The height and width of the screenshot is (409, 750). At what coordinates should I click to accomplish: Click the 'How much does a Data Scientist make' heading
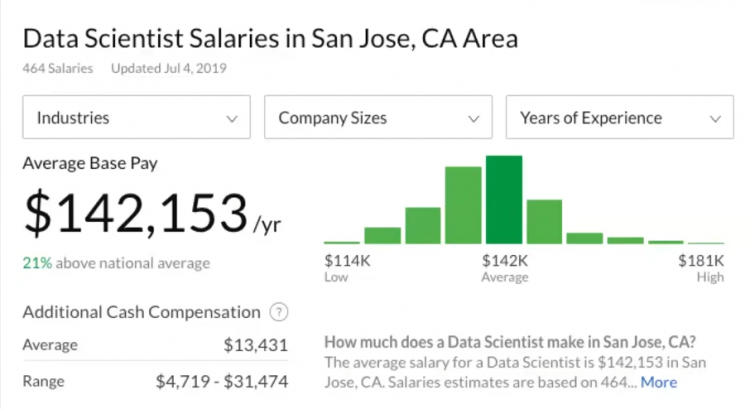coord(511,340)
